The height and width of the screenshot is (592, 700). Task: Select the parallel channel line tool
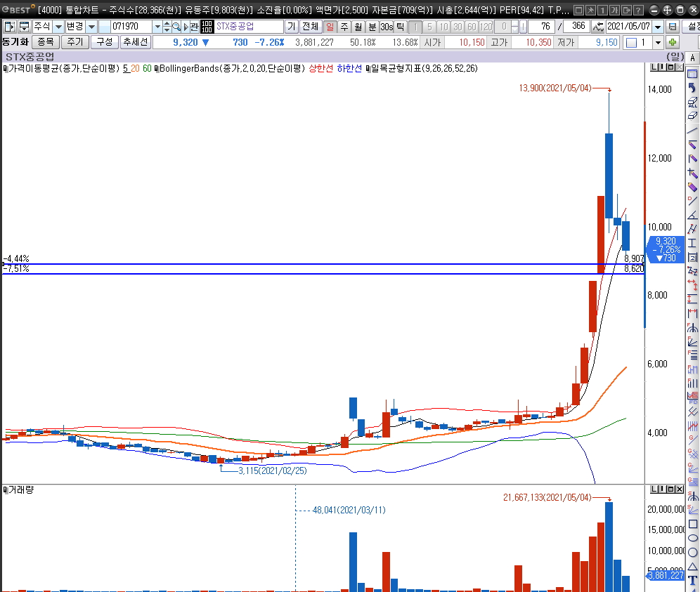tap(692, 230)
